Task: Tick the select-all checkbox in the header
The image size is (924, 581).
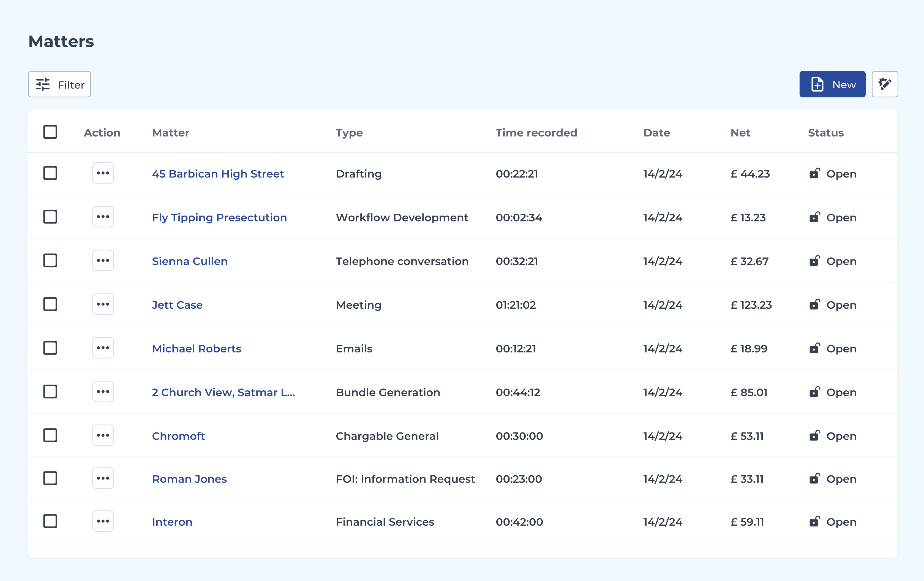Action: tap(50, 132)
